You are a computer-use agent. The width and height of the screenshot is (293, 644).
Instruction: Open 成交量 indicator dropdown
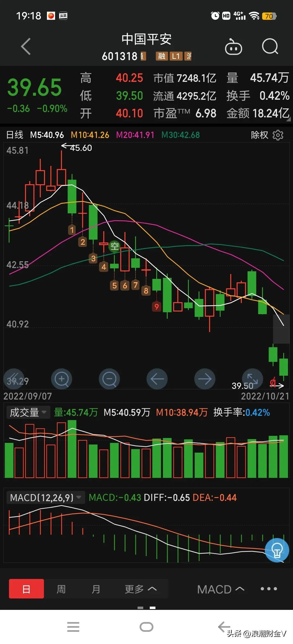[28, 412]
